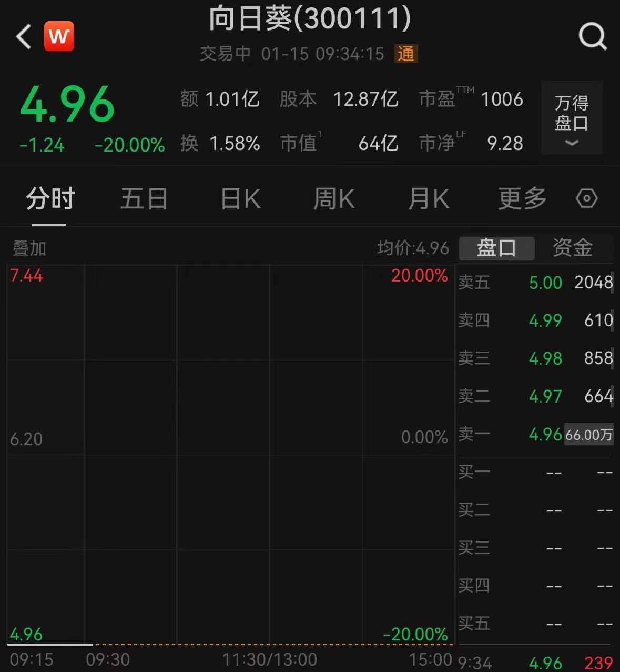
Task: Select the empty 买四 bid row
Action: (x=535, y=586)
